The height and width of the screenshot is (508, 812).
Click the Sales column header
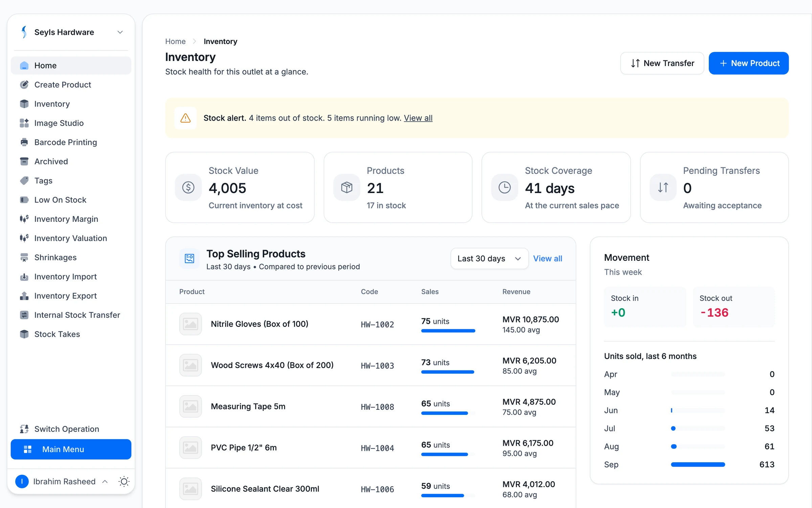[430, 292]
